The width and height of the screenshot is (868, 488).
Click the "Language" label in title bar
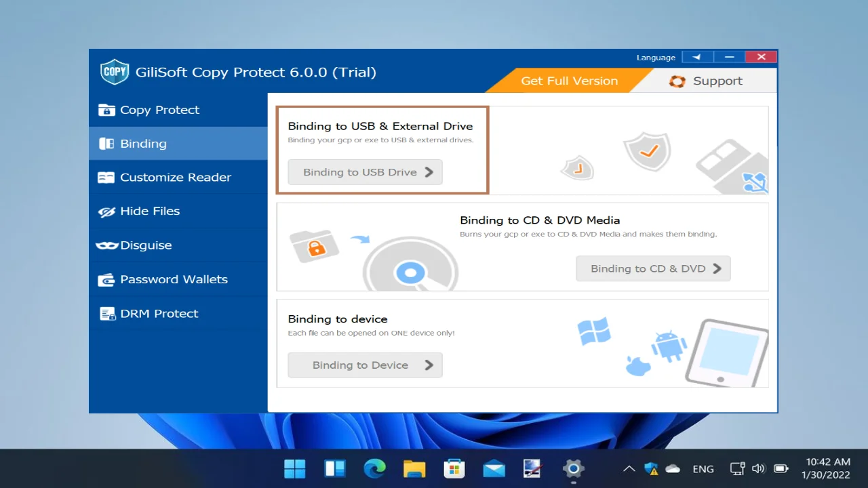(x=656, y=58)
